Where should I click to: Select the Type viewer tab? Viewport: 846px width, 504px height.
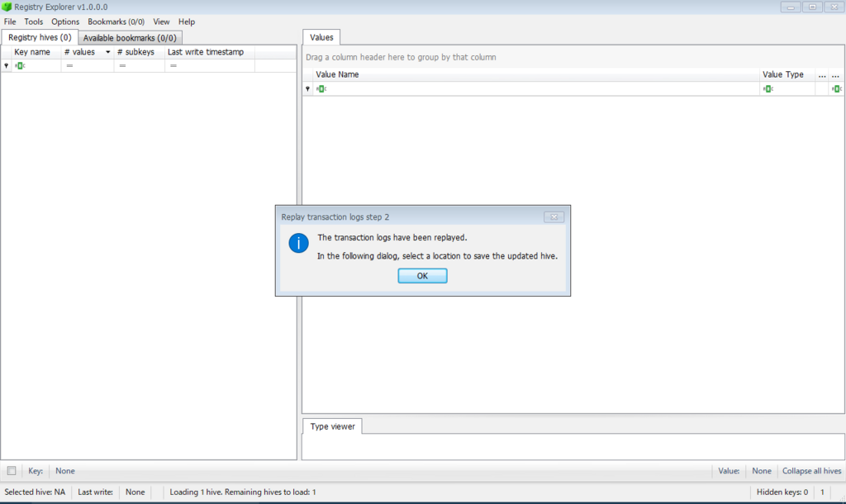[332, 426]
